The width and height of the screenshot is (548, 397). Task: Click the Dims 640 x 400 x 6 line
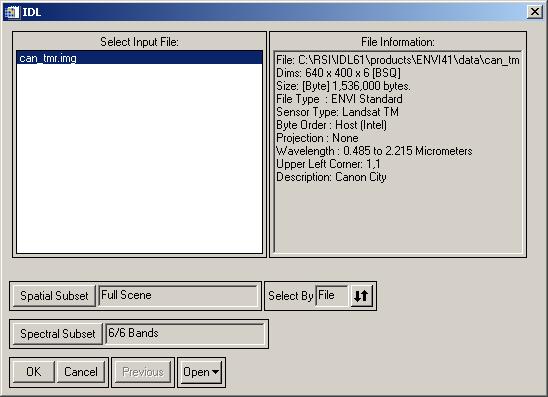tap(338, 73)
